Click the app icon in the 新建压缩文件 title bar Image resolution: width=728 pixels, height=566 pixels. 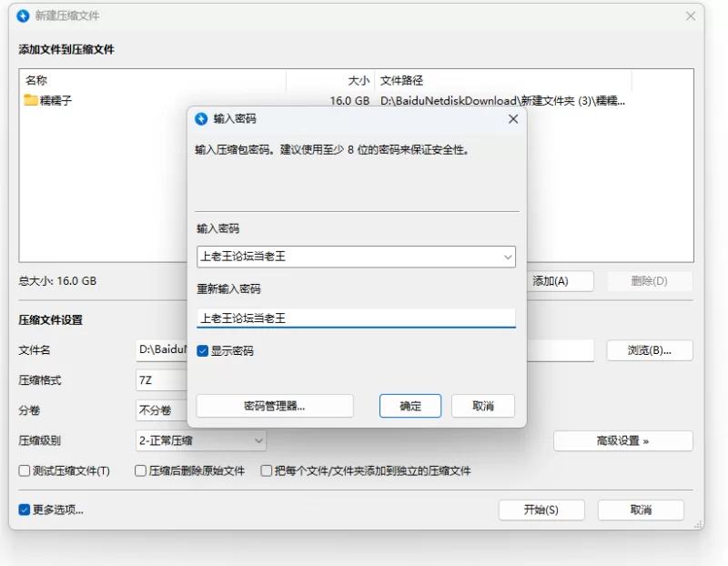pyautogui.click(x=22, y=15)
